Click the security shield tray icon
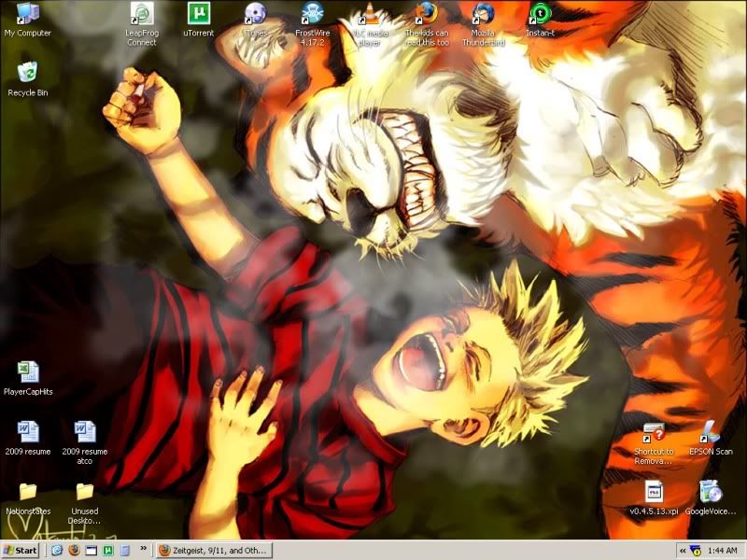The image size is (747, 560). click(696, 551)
